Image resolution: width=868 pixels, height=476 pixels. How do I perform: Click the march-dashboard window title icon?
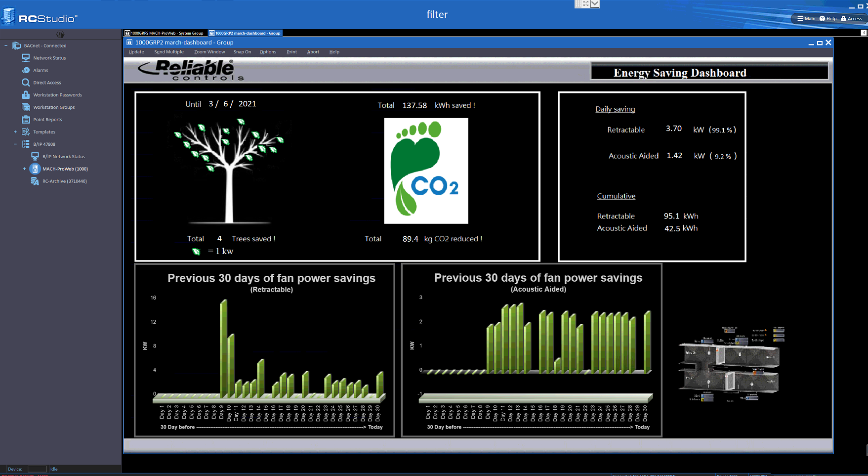tap(129, 43)
